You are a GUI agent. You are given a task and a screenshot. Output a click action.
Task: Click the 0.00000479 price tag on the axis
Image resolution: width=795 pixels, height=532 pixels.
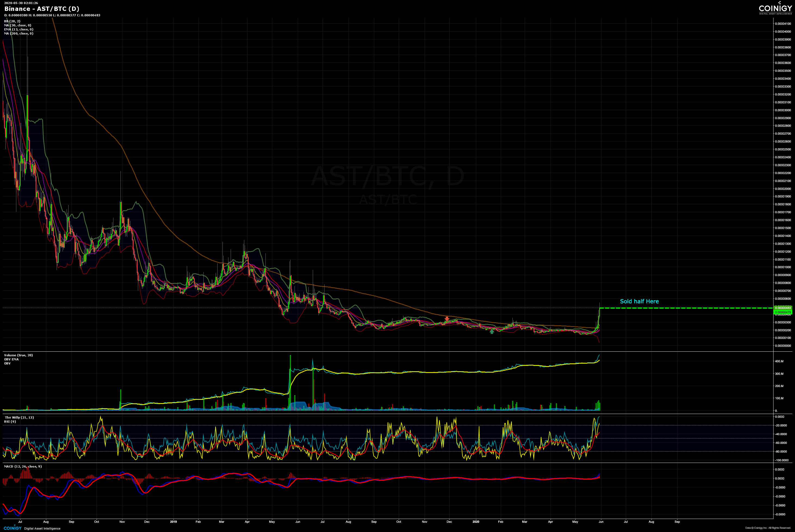coord(783,312)
